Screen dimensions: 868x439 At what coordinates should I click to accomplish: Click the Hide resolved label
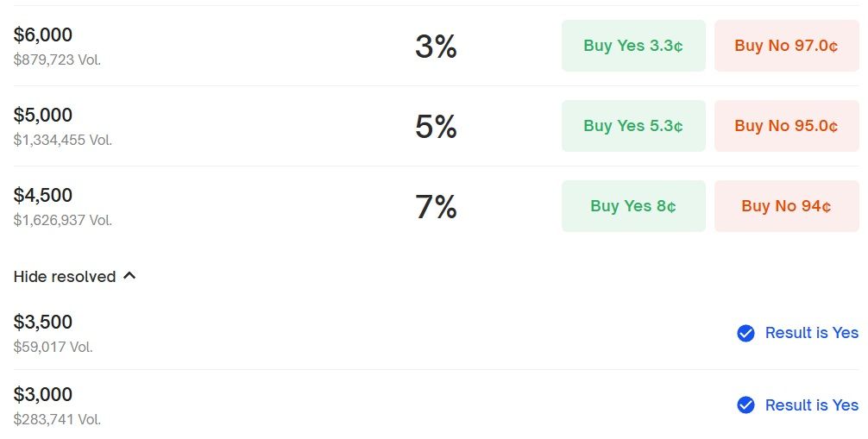[65, 276]
